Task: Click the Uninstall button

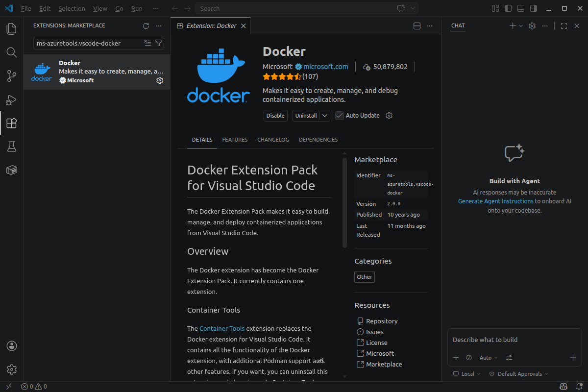Action: (306, 116)
